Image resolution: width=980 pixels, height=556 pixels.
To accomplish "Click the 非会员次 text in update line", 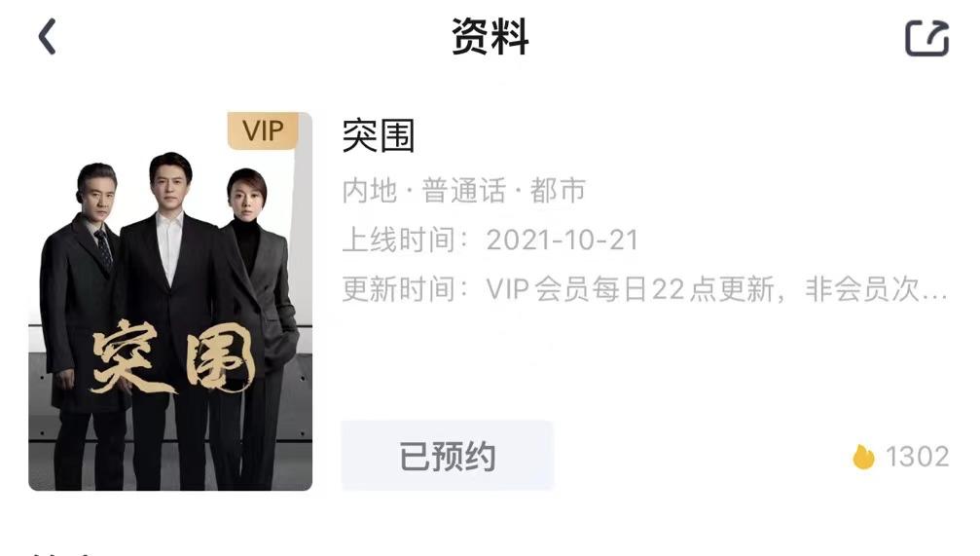I will tap(862, 289).
